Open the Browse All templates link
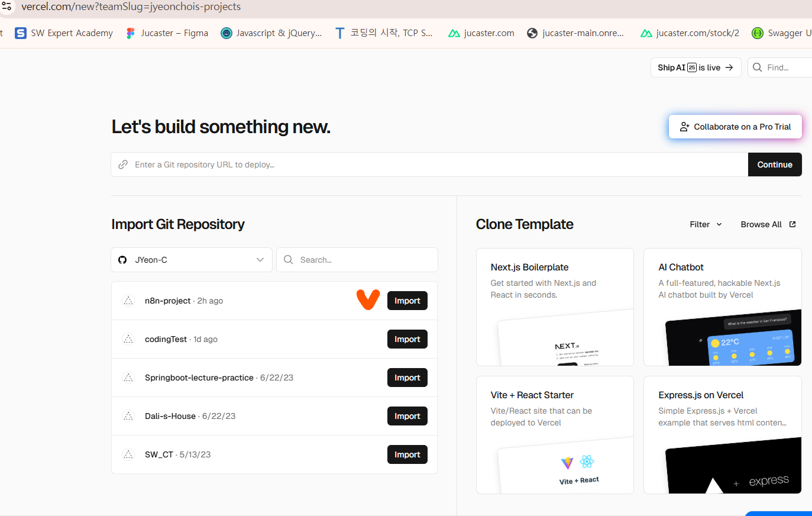This screenshot has height=516, width=812. click(768, 224)
